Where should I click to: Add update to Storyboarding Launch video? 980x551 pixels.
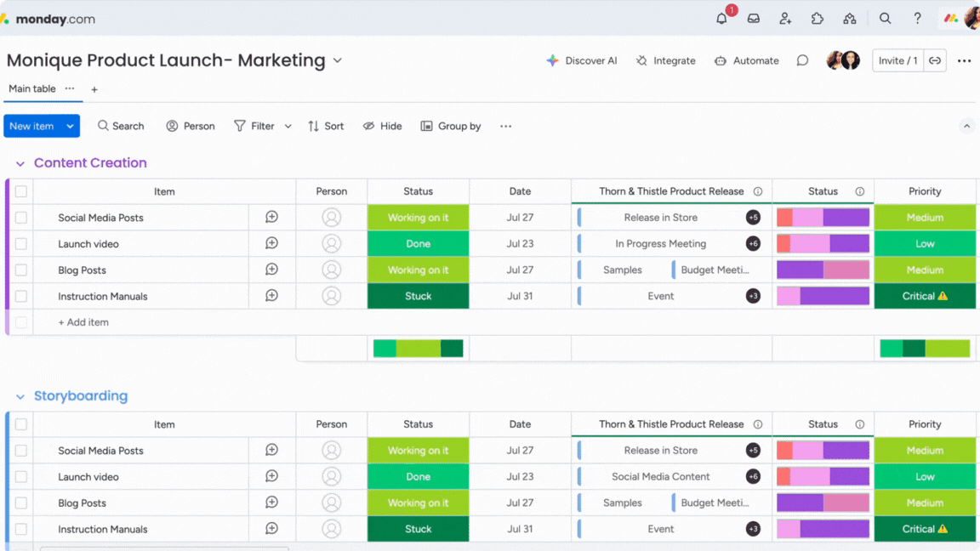coord(272,477)
